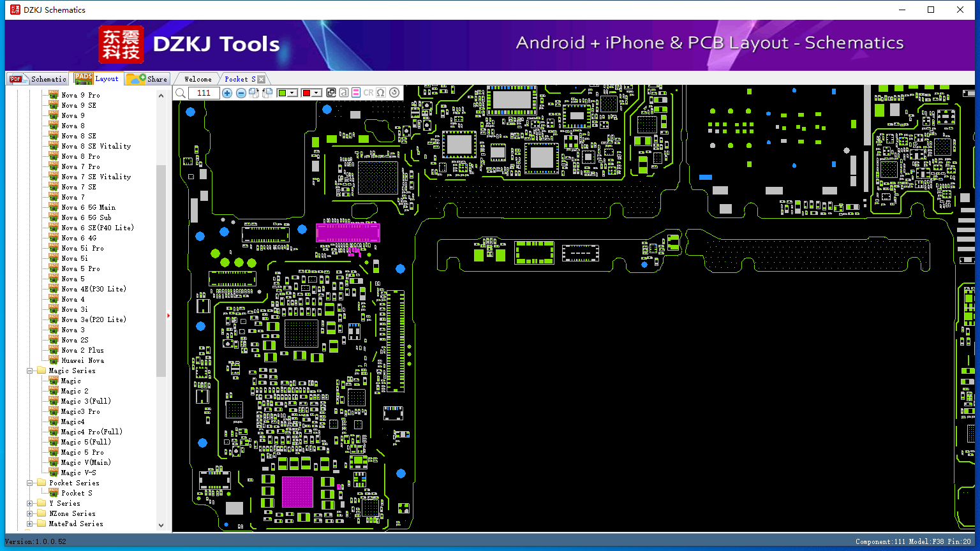Click the tree scrollbar down arrow
This screenshot has width=980, height=551.
161,525
